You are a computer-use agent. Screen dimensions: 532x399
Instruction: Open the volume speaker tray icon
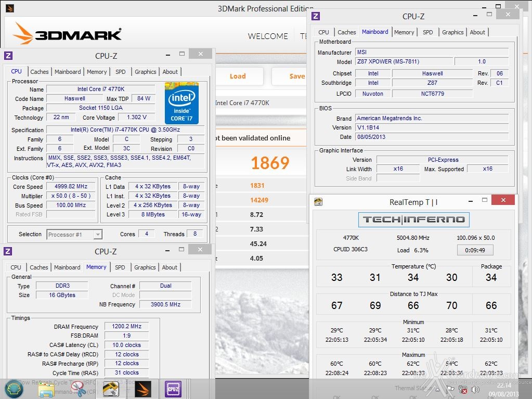click(475, 390)
